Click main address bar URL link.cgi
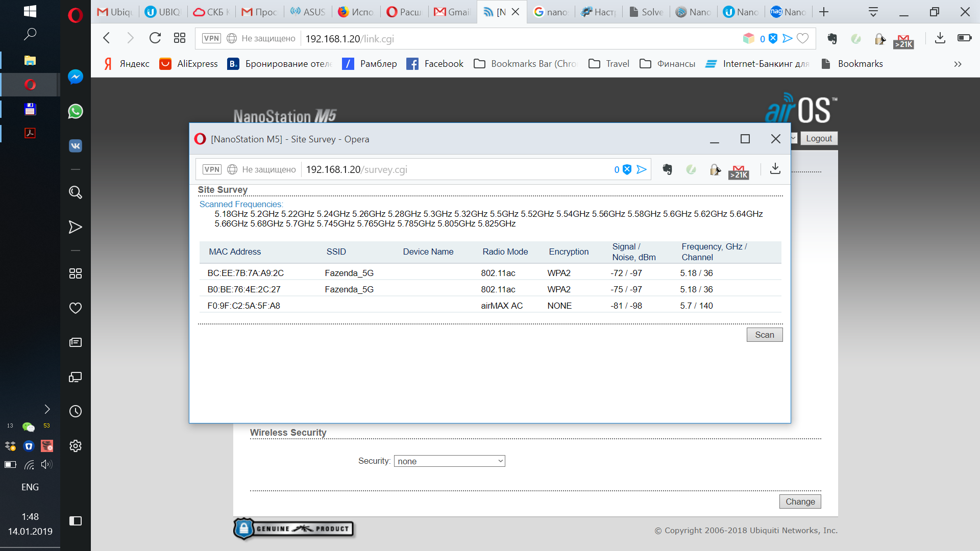This screenshot has height=551, width=980. (x=350, y=39)
